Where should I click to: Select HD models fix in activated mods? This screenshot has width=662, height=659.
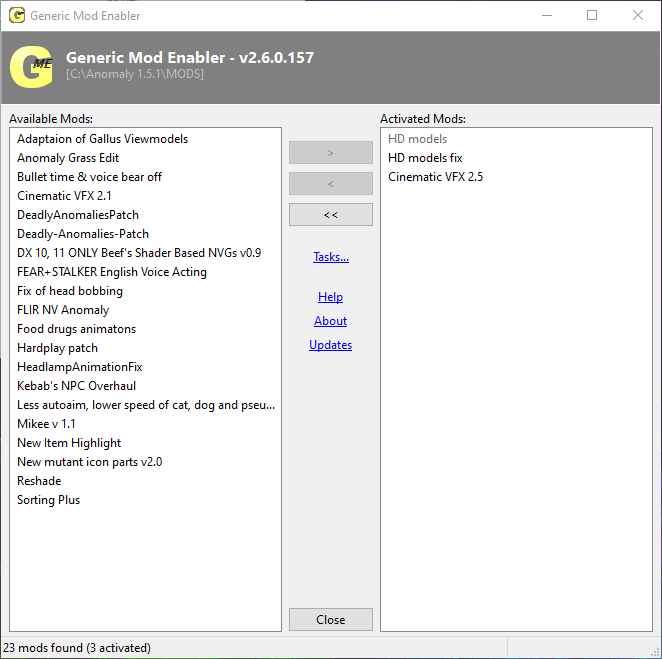pos(425,158)
